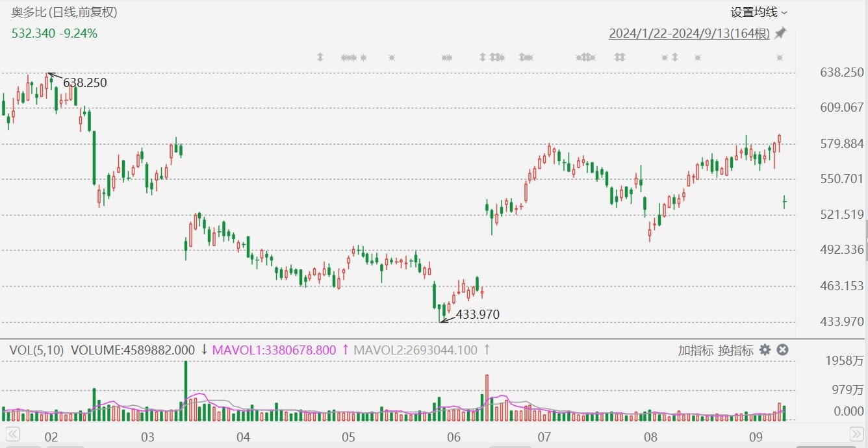Click the 433.970 low price annotation
This screenshot has width=868, height=448.
[x=478, y=314]
